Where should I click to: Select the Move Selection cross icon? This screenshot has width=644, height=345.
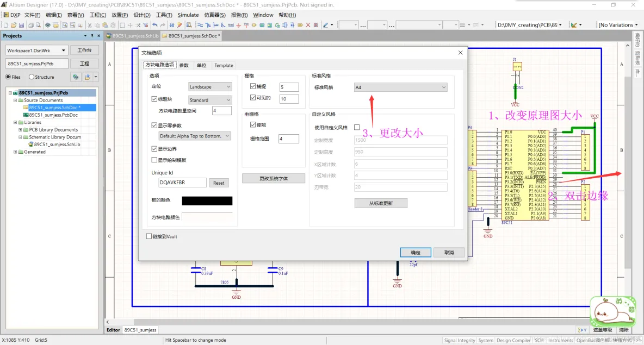(130, 25)
